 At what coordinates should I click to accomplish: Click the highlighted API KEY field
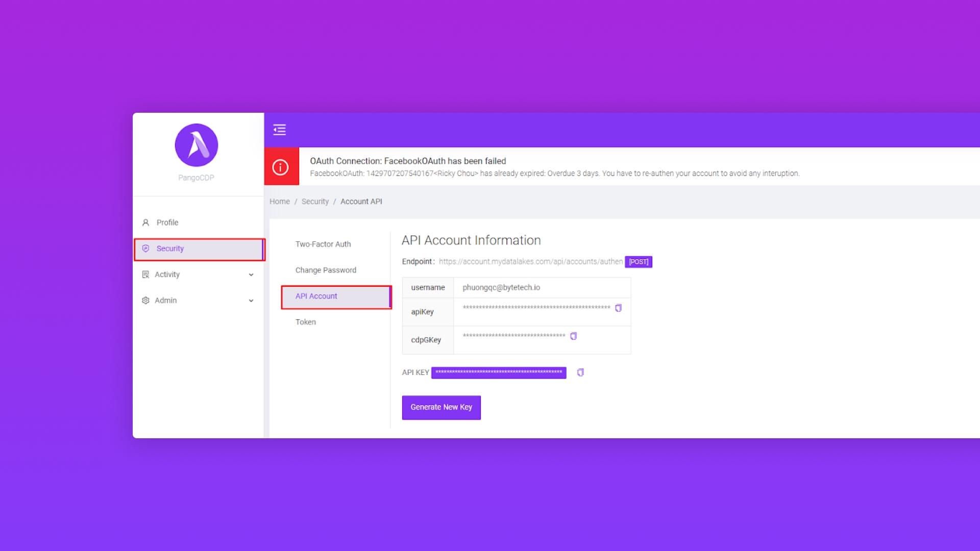pos(498,372)
